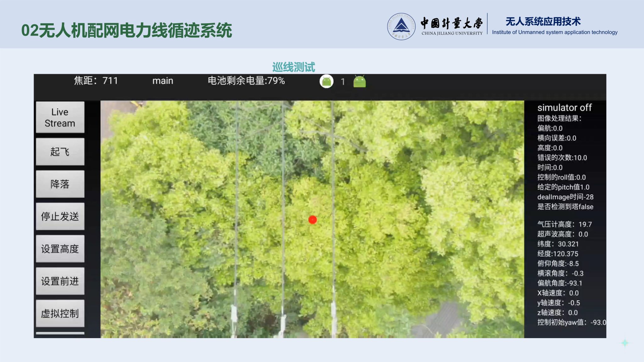Click the 焦距：711 focal length text
This screenshot has height=362, width=644.
(96, 81)
